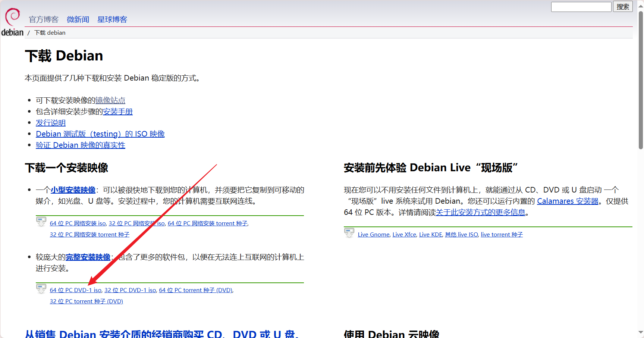Open 验证 Debian 映像的真实性 link
Viewport: 644px width, 338px height.
(x=81, y=145)
